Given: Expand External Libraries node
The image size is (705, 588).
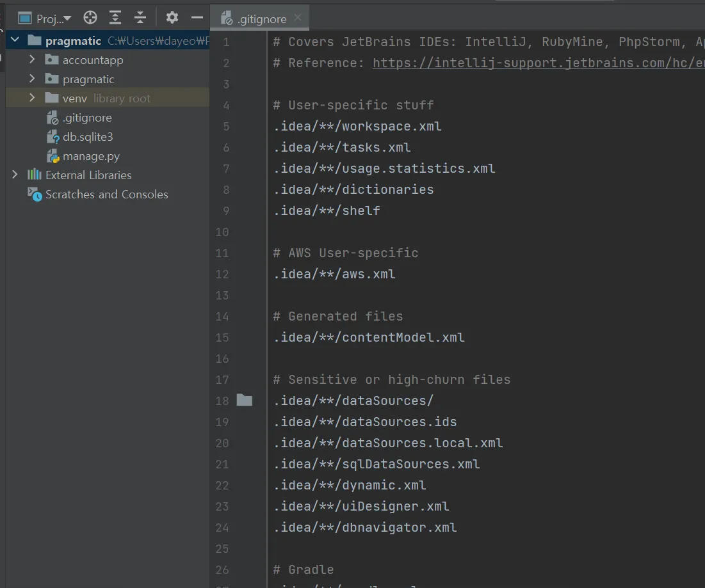Looking at the screenshot, I should coord(15,174).
